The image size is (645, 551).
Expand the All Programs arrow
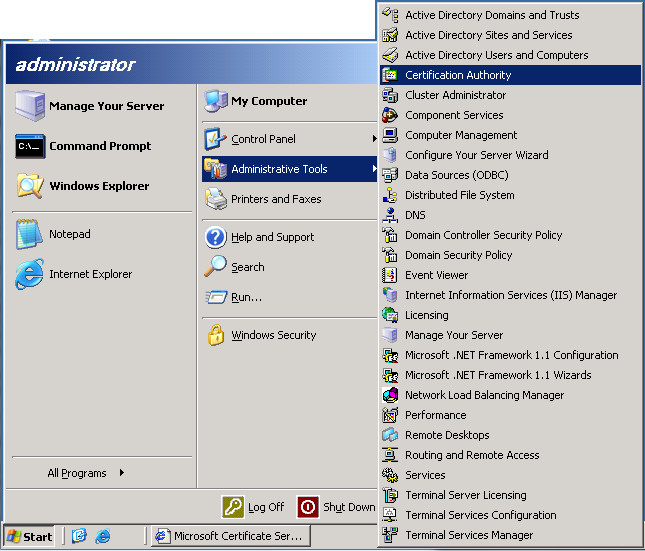click(x=122, y=473)
